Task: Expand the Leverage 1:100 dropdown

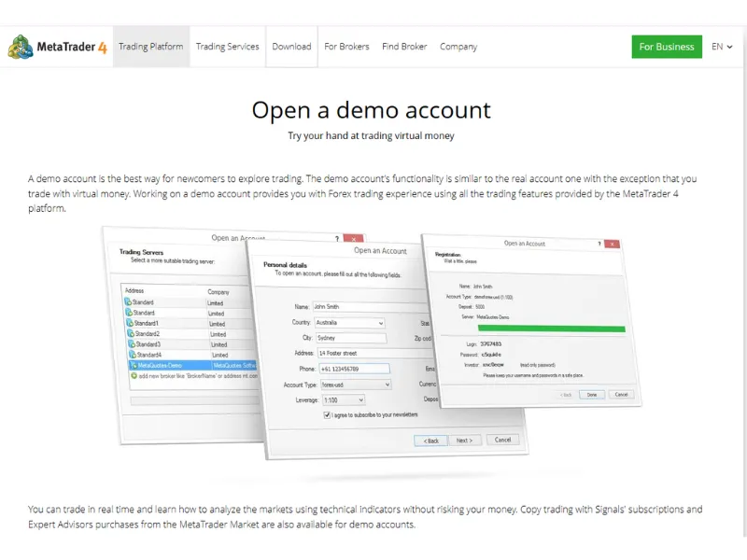Action: (x=360, y=400)
